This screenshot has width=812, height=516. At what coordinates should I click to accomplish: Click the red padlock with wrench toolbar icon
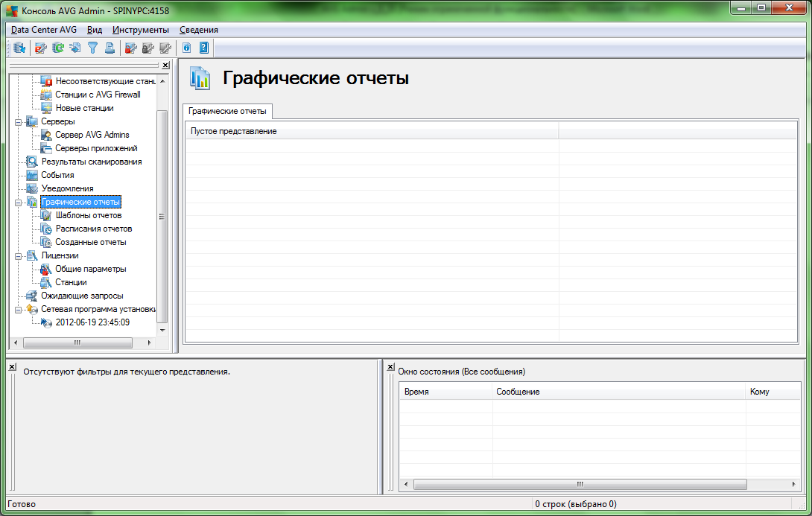[130, 48]
